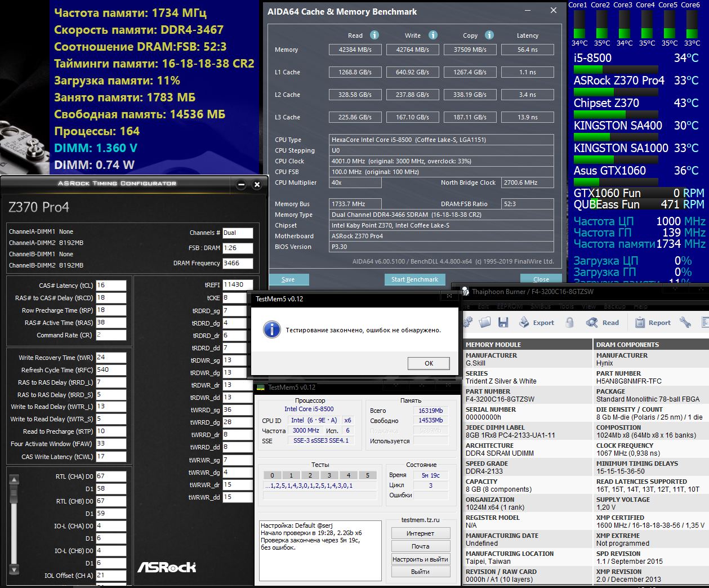The image size is (709, 588).
Task: Click the Asus GTX1060 temperature bar
Action: 616,182
